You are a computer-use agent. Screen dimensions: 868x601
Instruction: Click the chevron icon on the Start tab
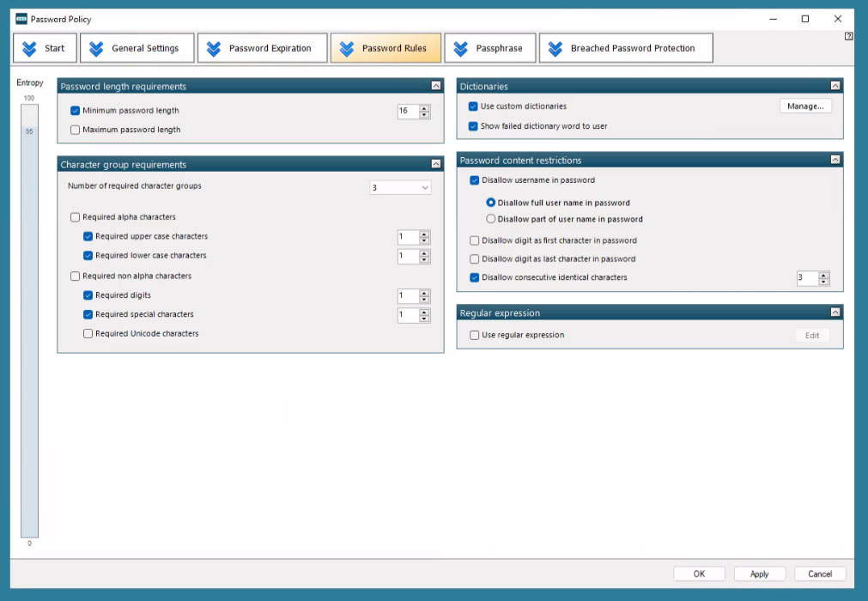click(x=29, y=49)
